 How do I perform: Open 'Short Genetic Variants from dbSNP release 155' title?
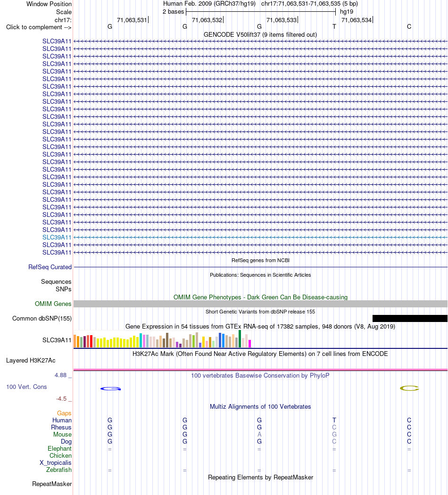point(260,312)
